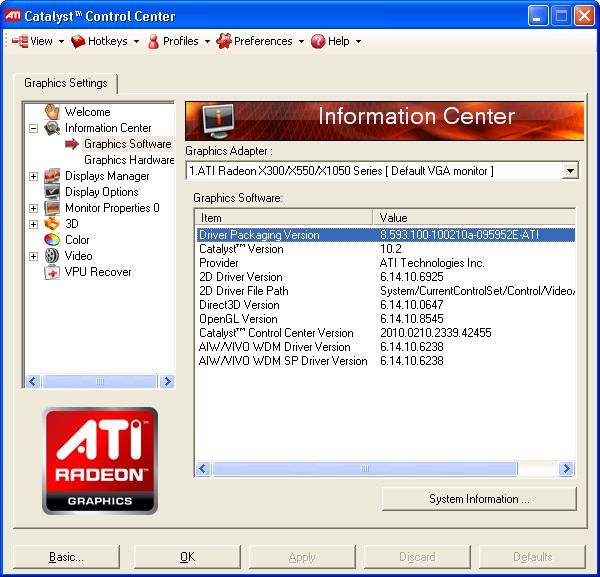The height and width of the screenshot is (577, 600).
Task: Select Welcome in the settings tree
Action: click(88, 112)
